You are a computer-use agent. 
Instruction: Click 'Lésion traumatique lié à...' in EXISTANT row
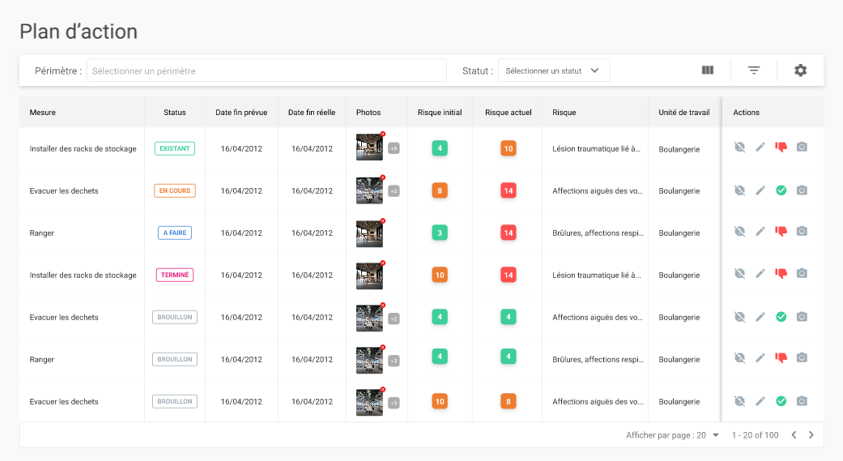pos(596,148)
